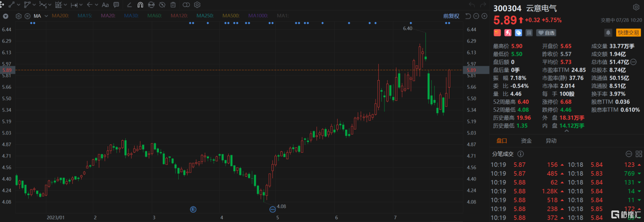This screenshot has height=222, width=644.
Task: Switch to 盘口 tab
Action: [x=502, y=141]
